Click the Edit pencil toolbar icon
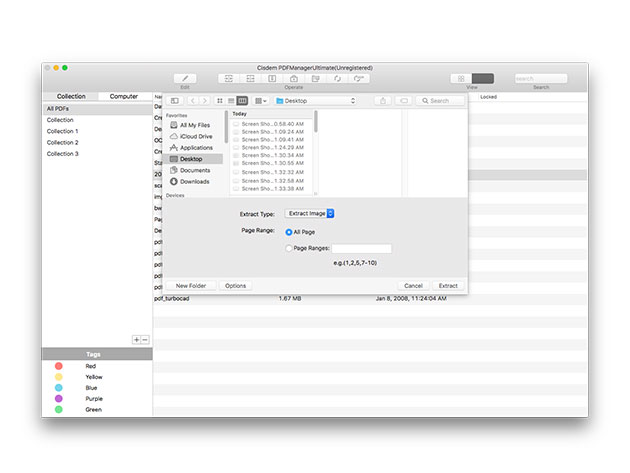630x473 pixels. pyautogui.click(x=185, y=78)
